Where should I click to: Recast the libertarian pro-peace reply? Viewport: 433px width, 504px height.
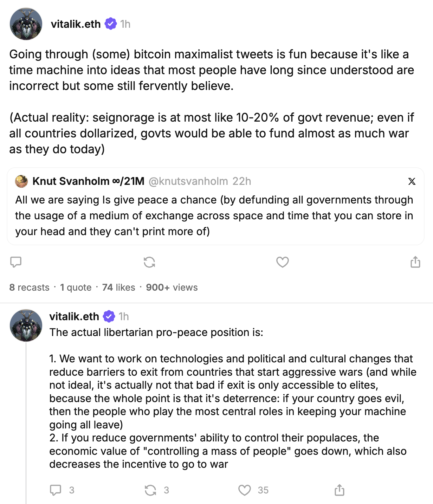point(150,490)
